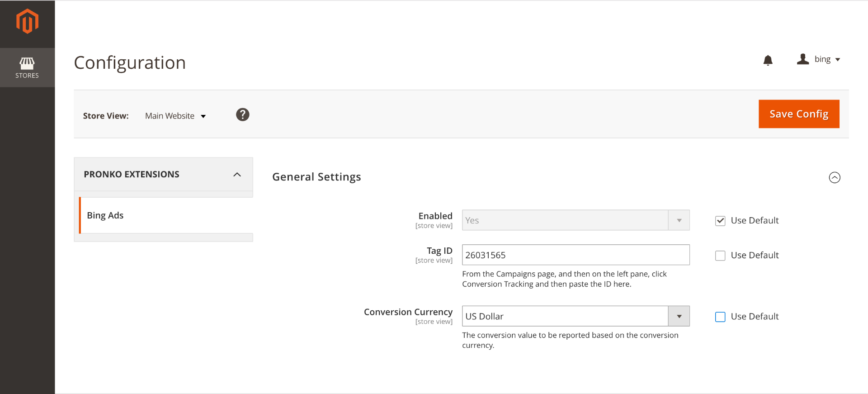Viewport: 868px width, 394px height.
Task: Collapse the General Settings group
Action: click(x=835, y=177)
